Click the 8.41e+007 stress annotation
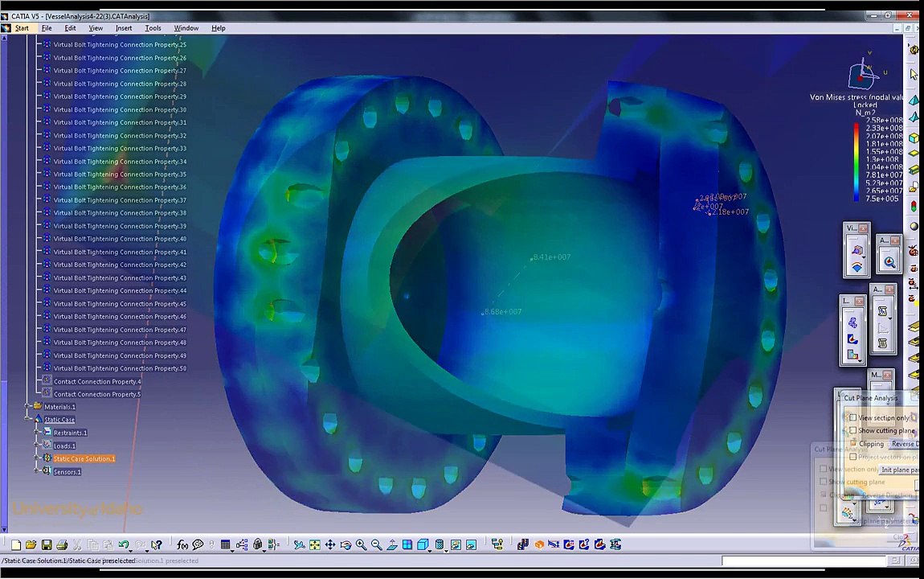Screen dimensions: 924x579 pos(551,257)
